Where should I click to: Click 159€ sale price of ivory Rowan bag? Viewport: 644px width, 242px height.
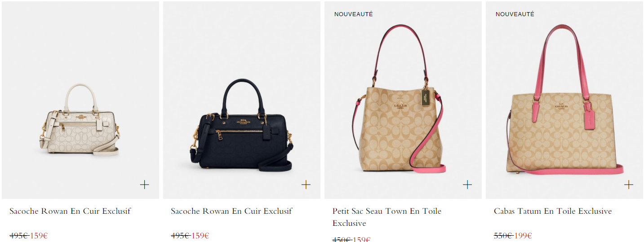[39, 236]
